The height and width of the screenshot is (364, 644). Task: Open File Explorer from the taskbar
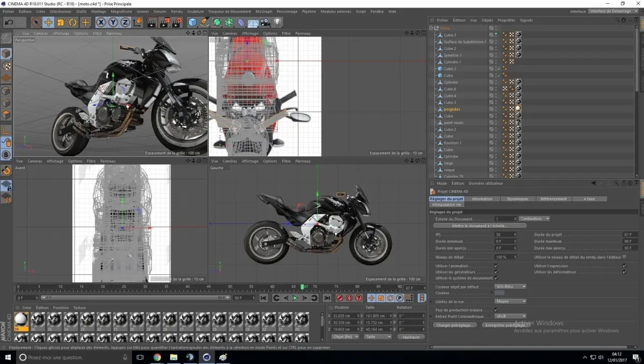(174, 357)
